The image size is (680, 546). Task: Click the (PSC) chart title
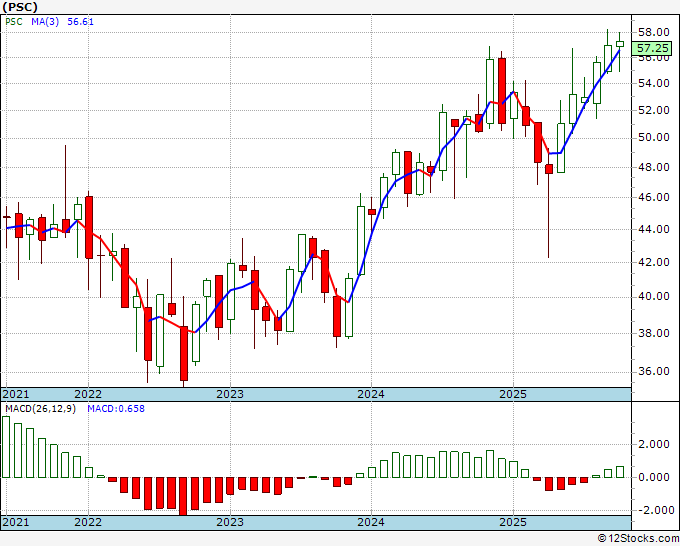click(x=20, y=7)
